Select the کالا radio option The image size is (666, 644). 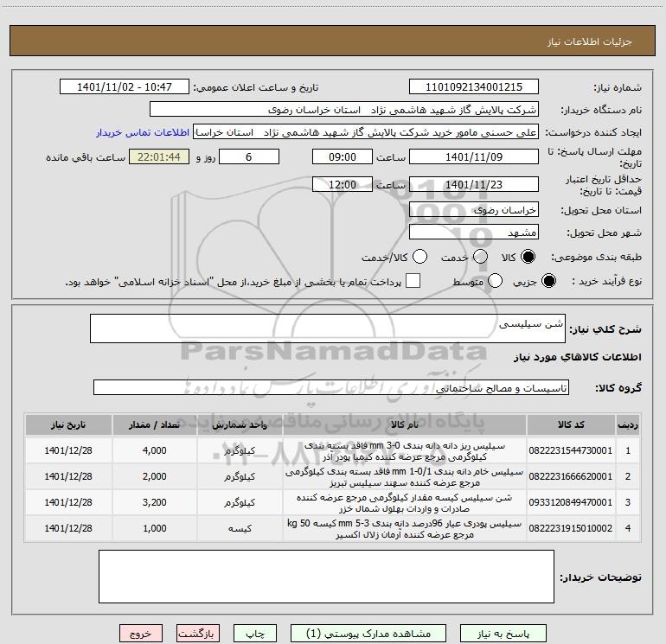click(x=529, y=257)
